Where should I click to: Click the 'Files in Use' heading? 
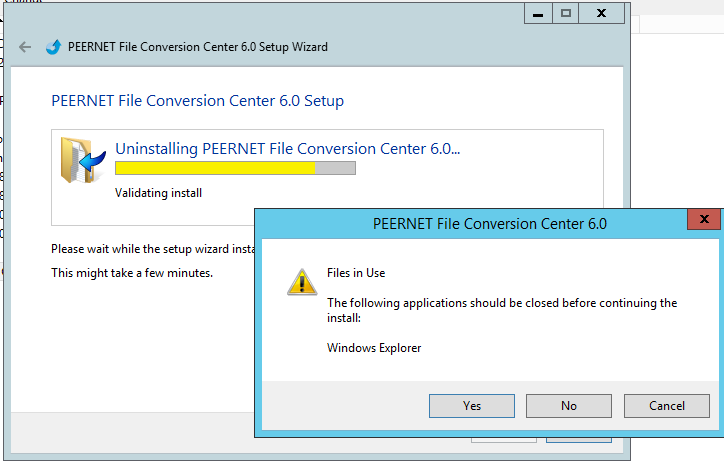(x=356, y=273)
